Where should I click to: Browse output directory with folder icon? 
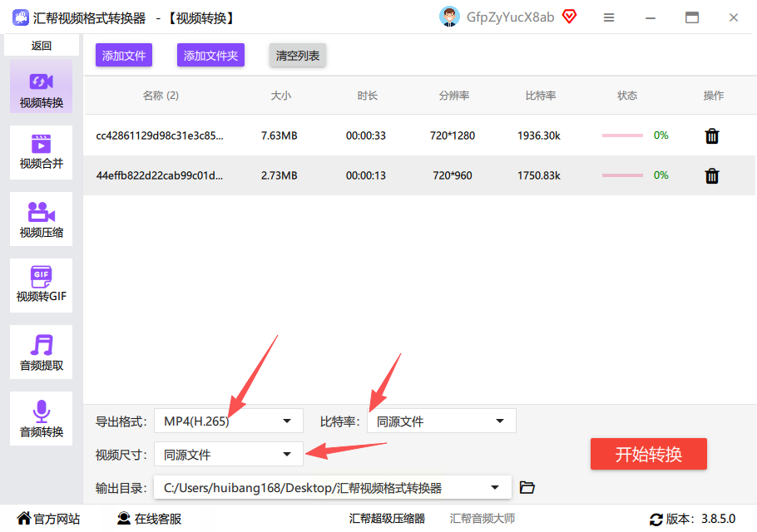coord(527,488)
